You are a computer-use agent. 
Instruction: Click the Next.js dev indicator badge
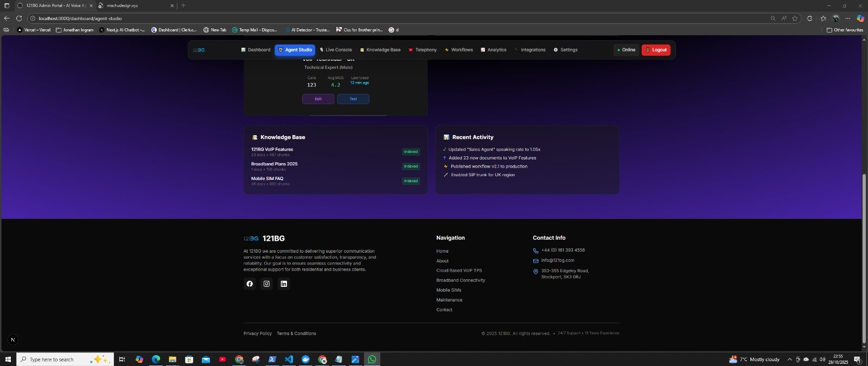[x=13, y=340]
